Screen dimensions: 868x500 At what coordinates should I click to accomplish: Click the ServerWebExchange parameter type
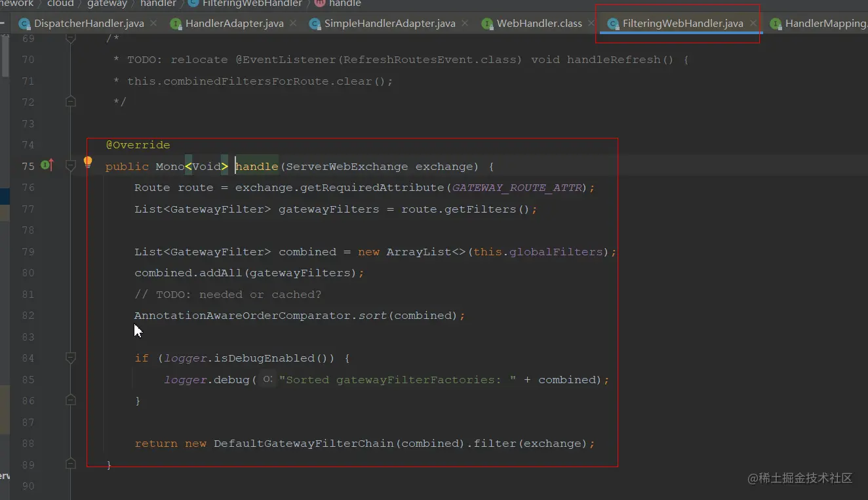pos(347,167)
